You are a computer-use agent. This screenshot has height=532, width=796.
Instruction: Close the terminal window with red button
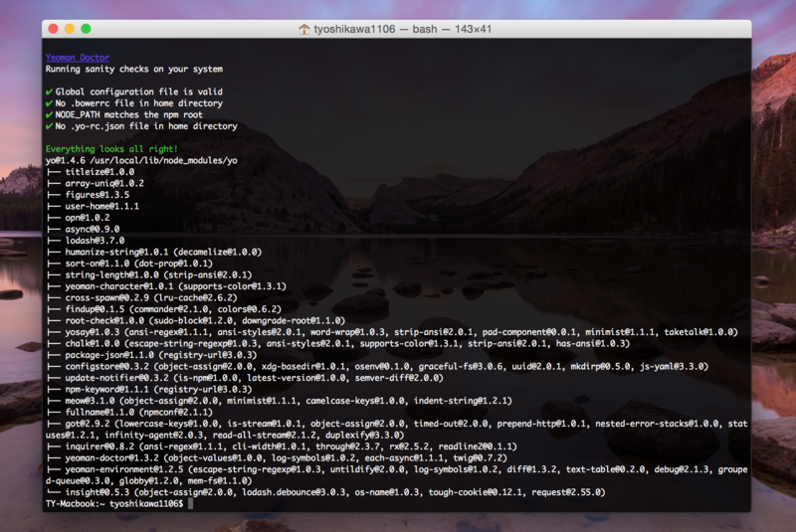53,29
